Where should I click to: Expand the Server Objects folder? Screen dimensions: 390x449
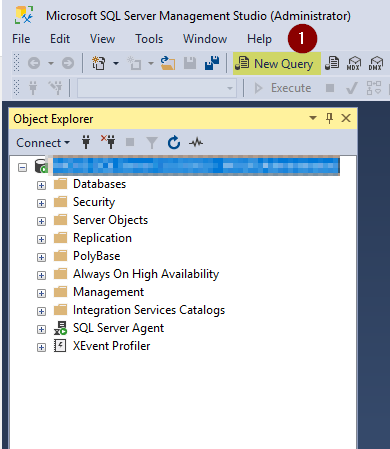coord(41,221)
